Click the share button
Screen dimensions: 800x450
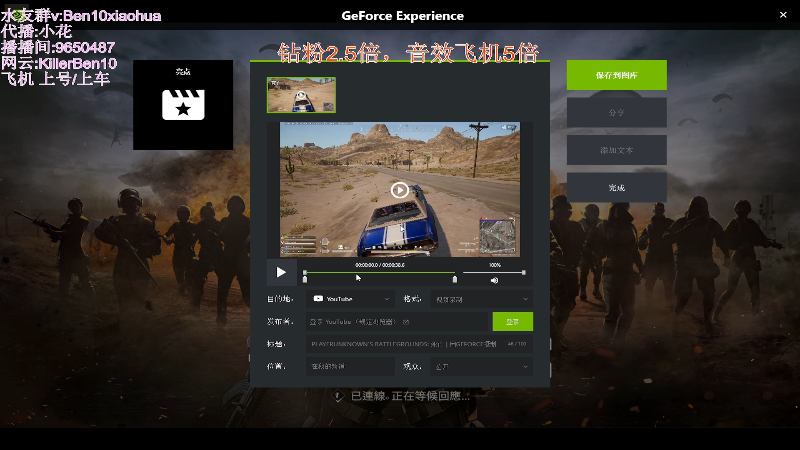[x=616, y=112]
